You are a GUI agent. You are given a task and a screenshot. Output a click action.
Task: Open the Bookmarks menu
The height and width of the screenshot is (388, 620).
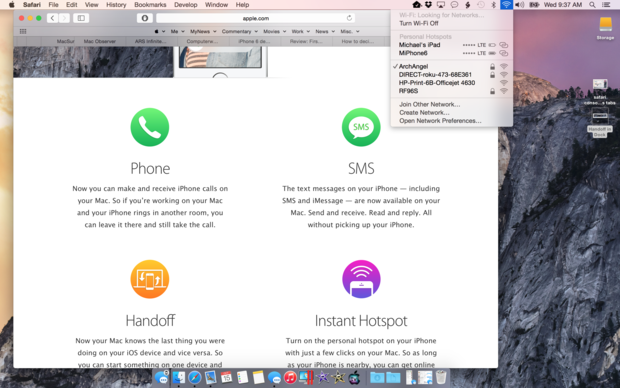click(x=150, y=5)
